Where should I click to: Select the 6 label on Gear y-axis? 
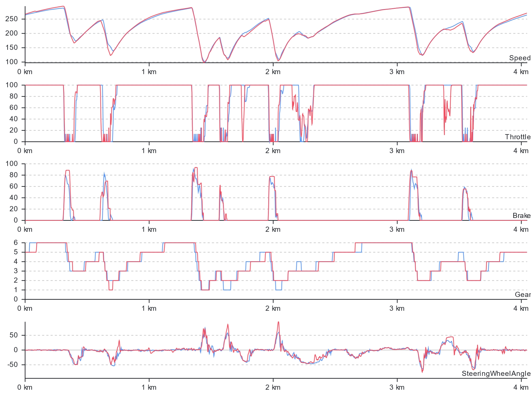pos(16,243)
